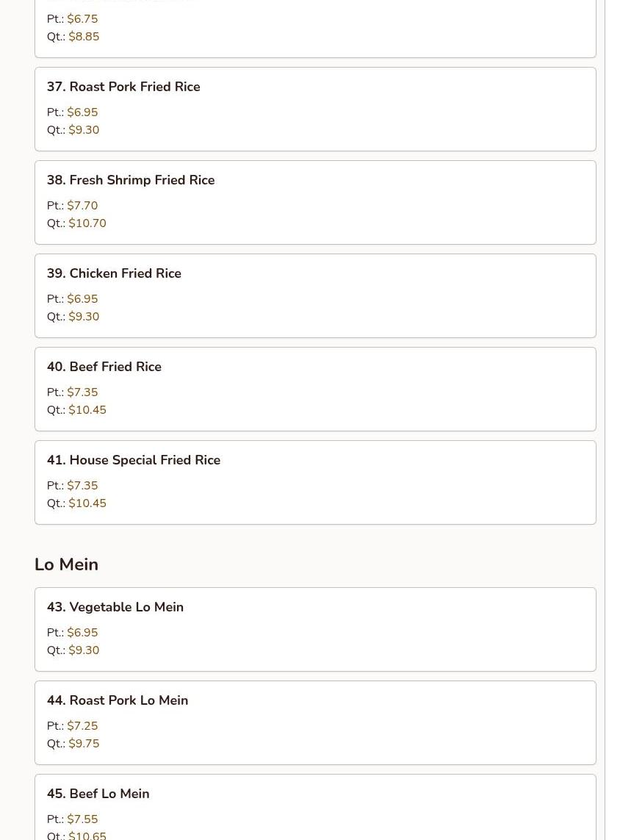620x840 pixels.
Task: Click the $8.85 quart price
Action: point(84,37)
